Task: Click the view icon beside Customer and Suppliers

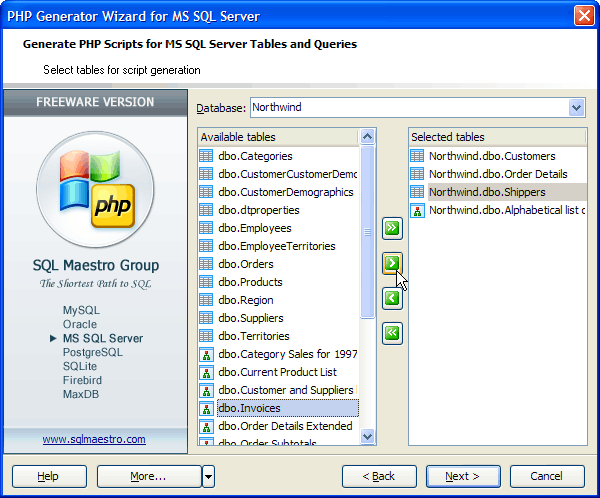Action: click(x=206, y=390)
